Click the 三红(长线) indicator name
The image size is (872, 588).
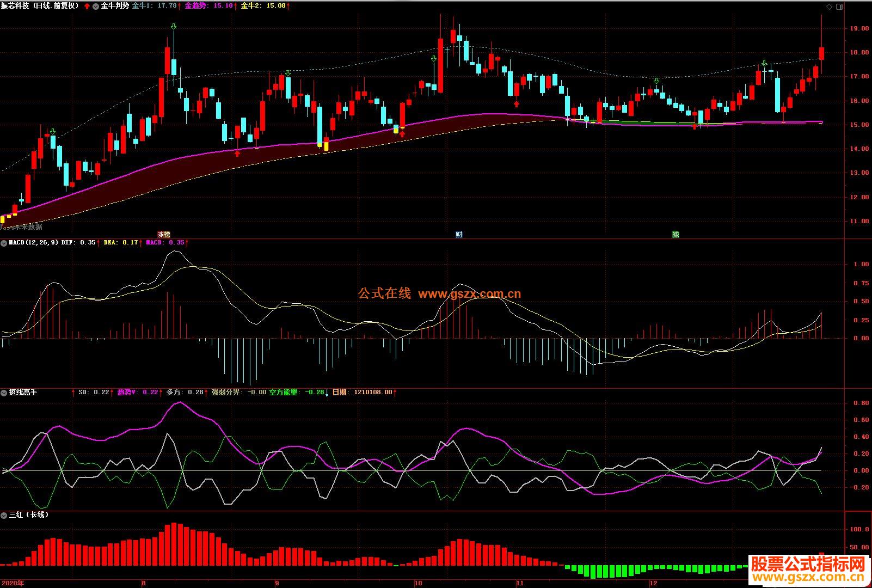pos(29,514)
